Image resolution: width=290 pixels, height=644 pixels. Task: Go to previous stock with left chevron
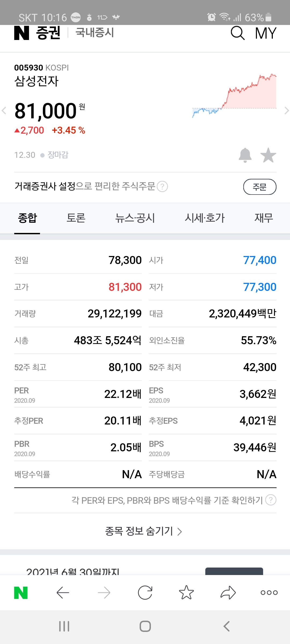[4, 110]
